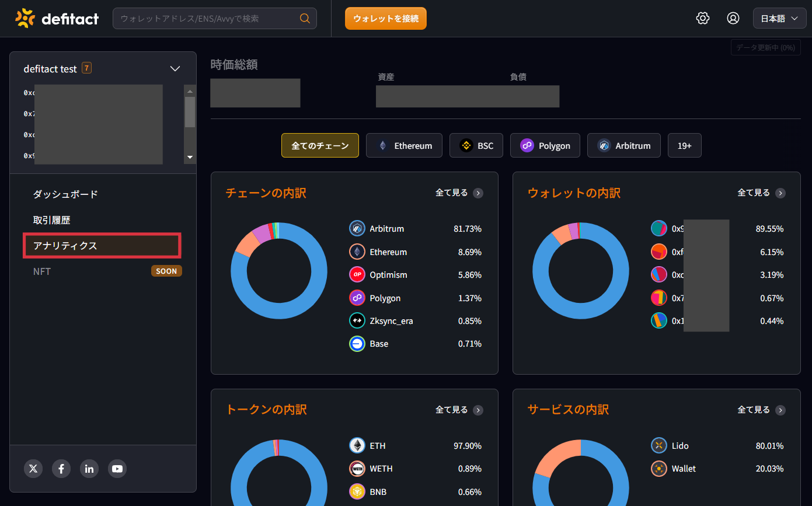
Task: Expand more chains with 19+ button
Action: pyautogui.click(x=685, y=145)
